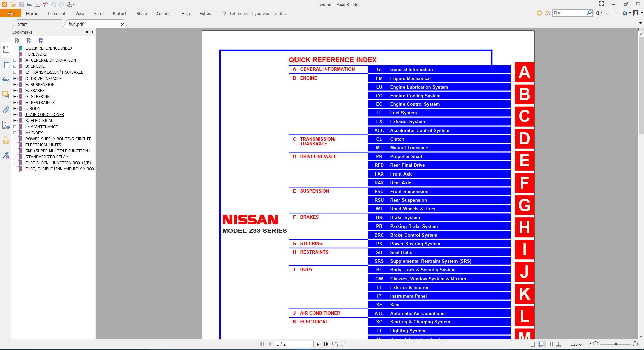Click the zoom in plus button
The width and height of the screenshot is (644, 350).
point(635,344)
